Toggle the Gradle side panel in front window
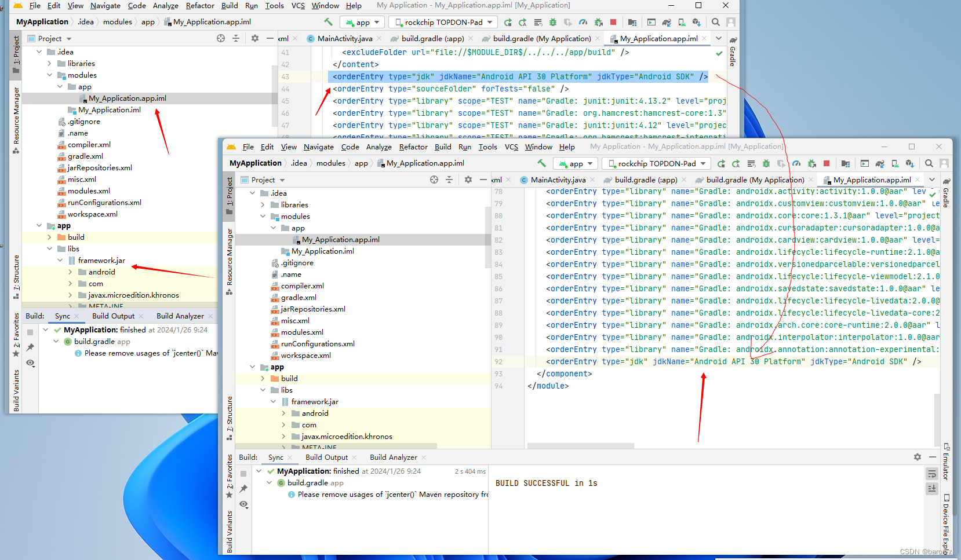961x560 pixels. click(x=945, y=192)
